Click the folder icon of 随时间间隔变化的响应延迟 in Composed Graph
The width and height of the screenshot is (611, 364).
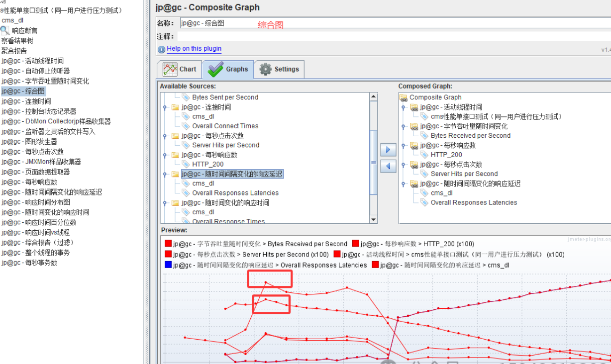tap(414, 183)
